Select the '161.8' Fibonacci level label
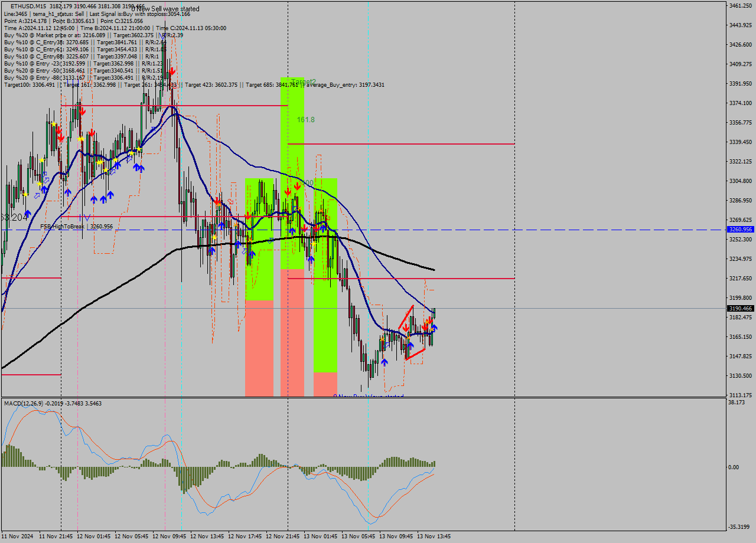The height and width of the screenshot is (543, 756). tap(305, 119)
